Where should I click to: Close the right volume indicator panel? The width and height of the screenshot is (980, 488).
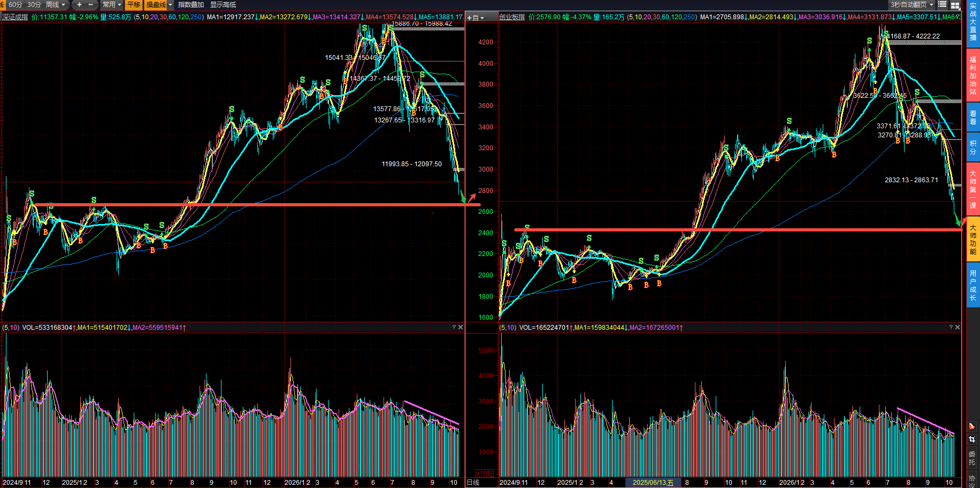958,327
